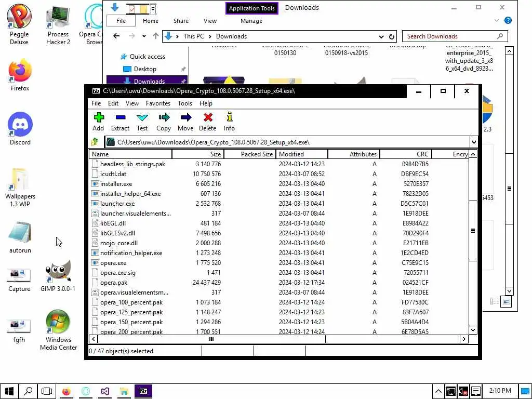Select opera_125_percent.pak file row
532x399 pixels.
278,312
